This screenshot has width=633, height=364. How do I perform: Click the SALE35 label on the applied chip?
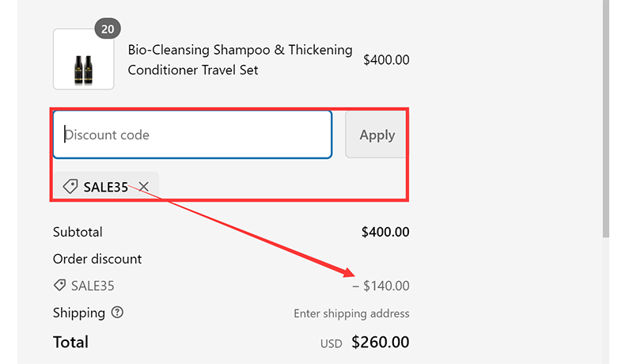105,188
